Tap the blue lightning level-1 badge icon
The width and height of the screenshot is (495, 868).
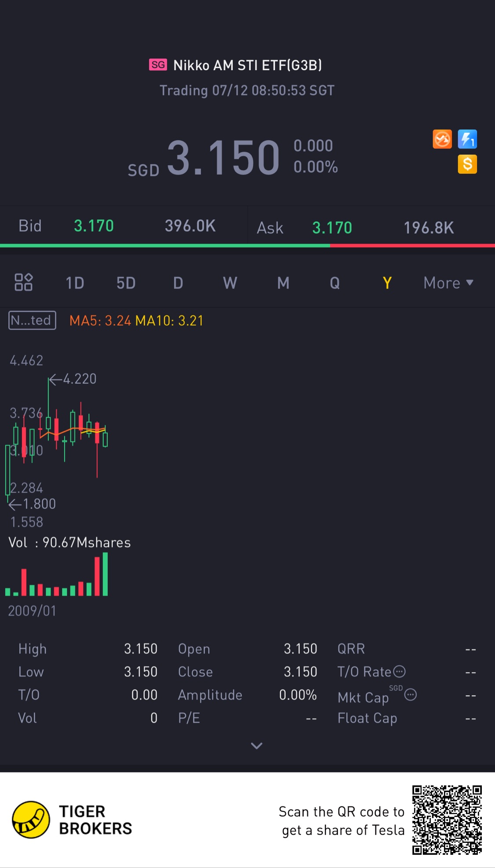(467, 139)
